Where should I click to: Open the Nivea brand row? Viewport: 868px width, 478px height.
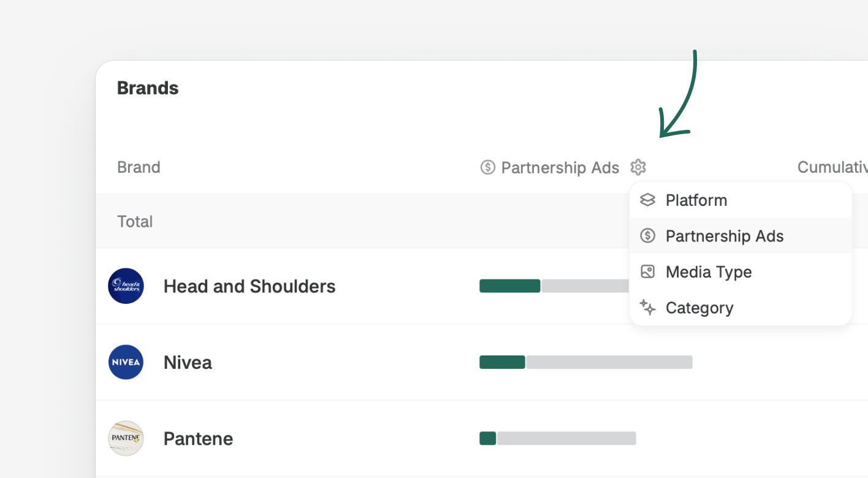click(188, 362)
